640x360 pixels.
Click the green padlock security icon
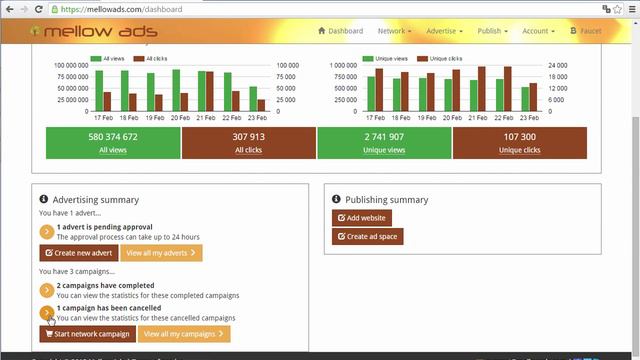[55, 9]
